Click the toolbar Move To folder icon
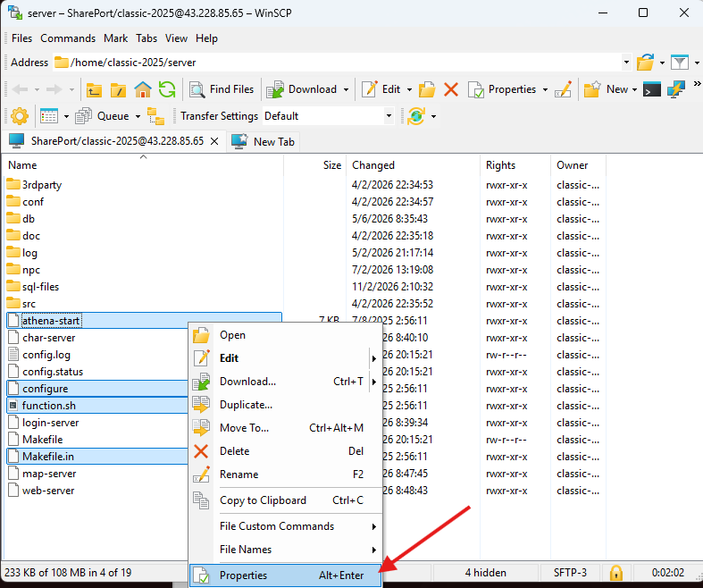Screen dimensions: 703x588 point(427,89)
